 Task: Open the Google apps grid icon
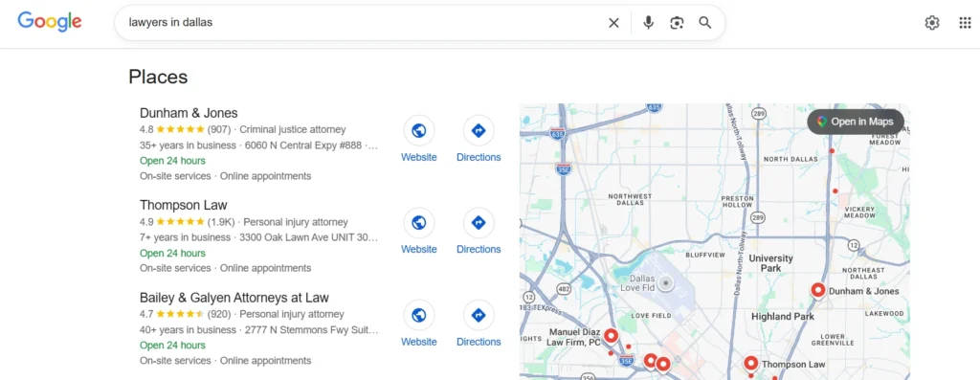point(965,23)
